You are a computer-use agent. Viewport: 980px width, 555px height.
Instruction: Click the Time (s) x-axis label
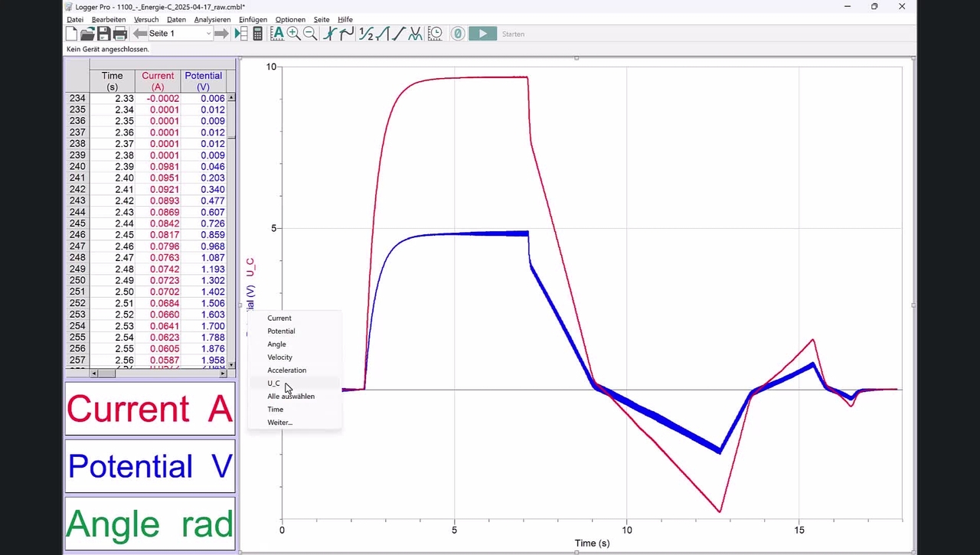pos(592,543)
